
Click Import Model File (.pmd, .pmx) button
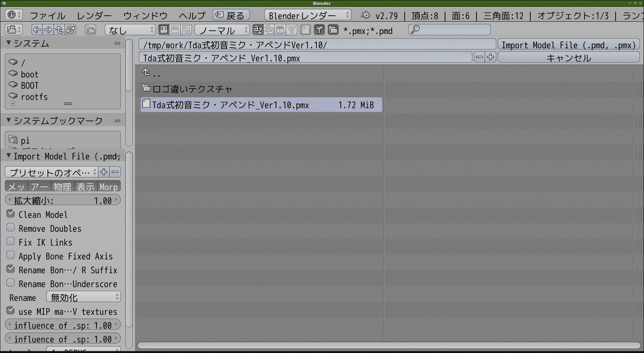pos(568,45)
